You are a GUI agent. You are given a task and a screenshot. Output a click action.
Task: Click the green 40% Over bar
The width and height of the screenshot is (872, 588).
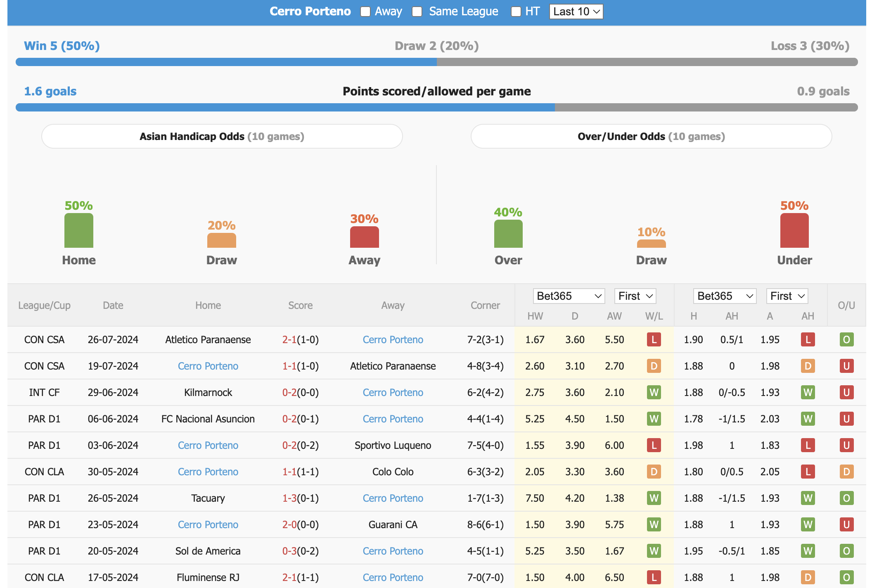(508, 234)
